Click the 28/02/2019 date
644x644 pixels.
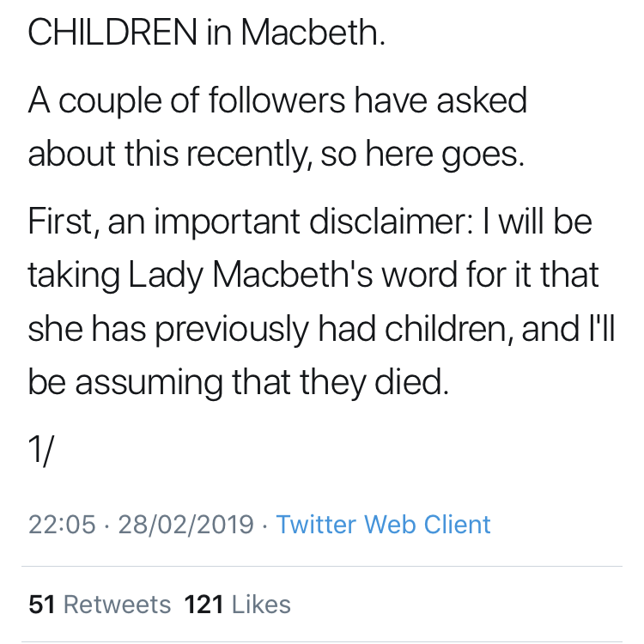tap(185, 524)
